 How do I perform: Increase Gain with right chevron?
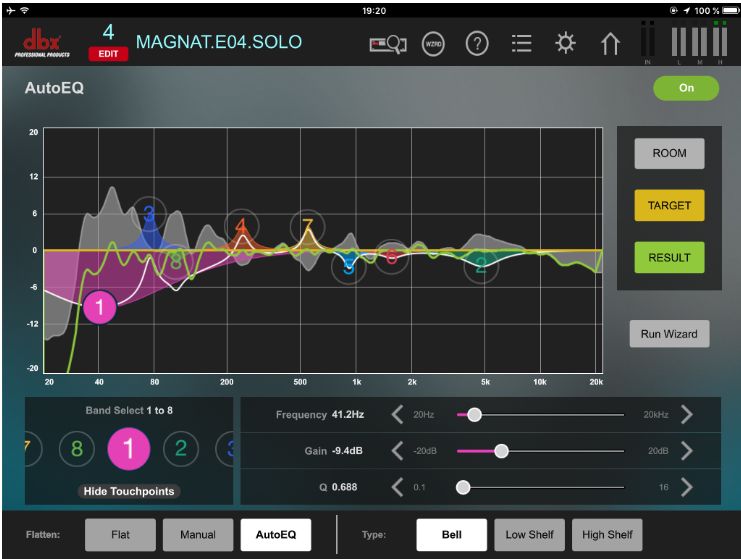pos(687,451)
